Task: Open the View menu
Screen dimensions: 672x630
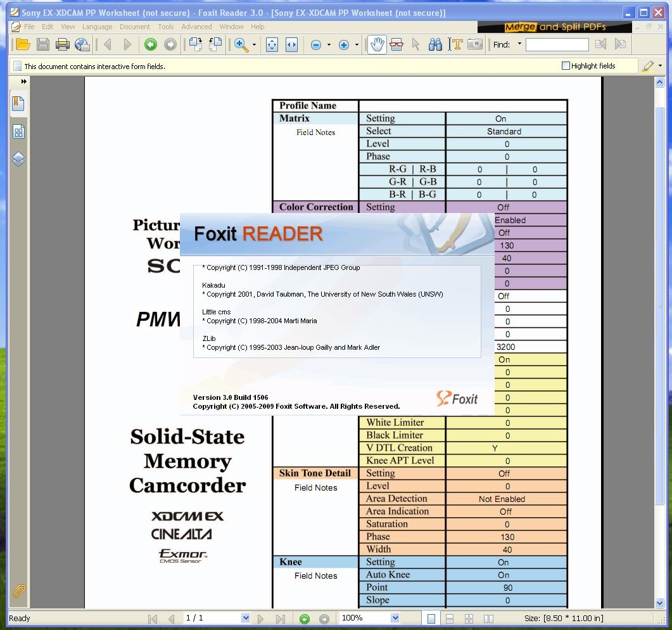Action: point(68,27)
